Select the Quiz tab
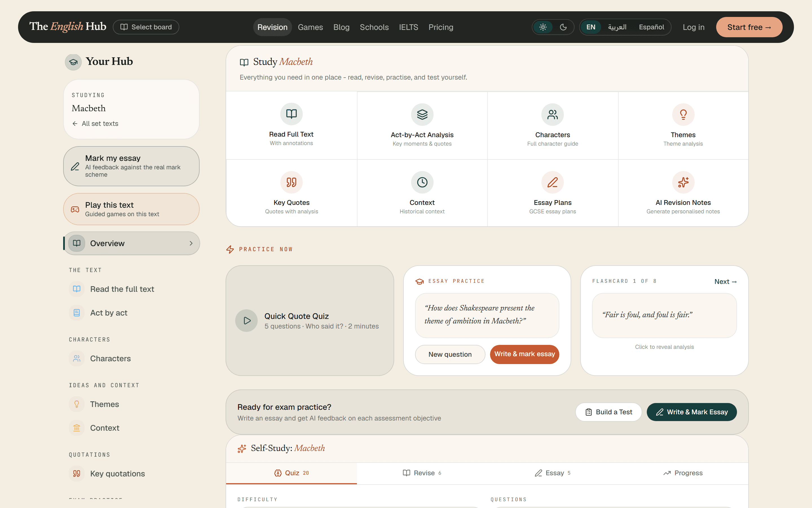Screen dimensions: 812x508 tap(291, 473)
